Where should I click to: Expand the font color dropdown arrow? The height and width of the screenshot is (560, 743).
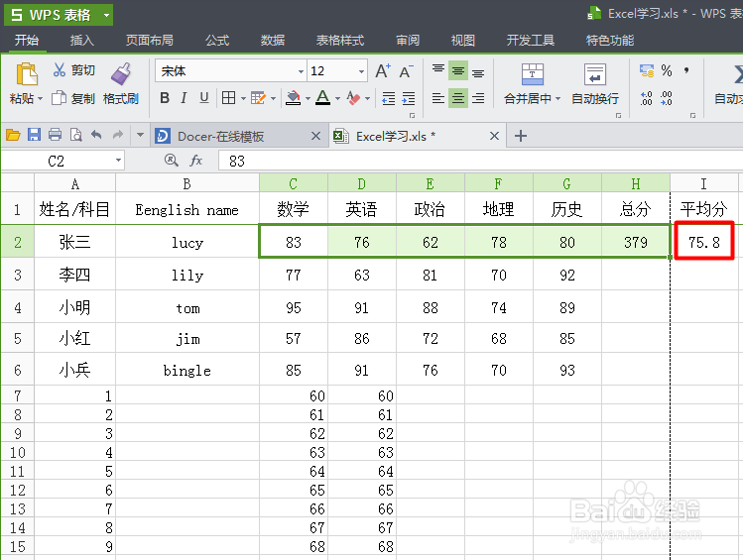pos(338,98)
